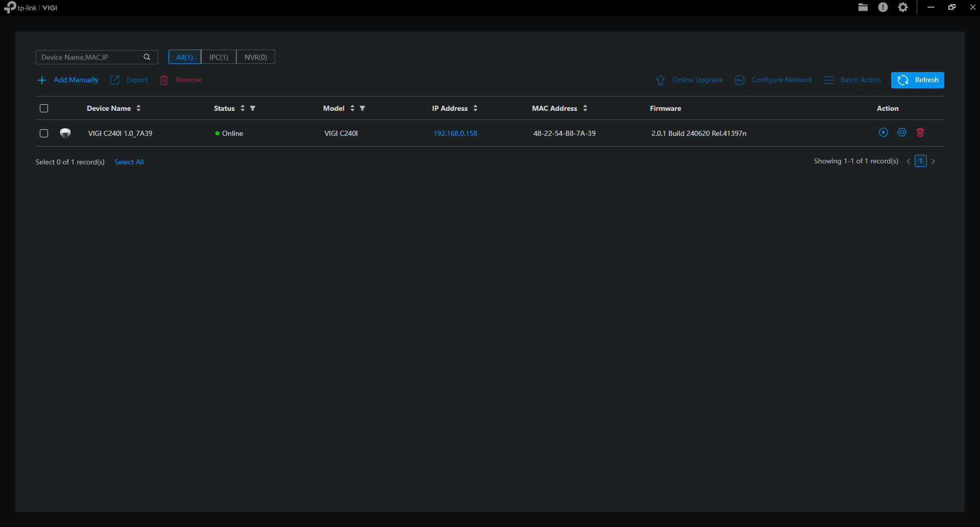The height and width of the screenshot is (527, 980).
Task: Minimize the VIGI window
Action: 931,7
